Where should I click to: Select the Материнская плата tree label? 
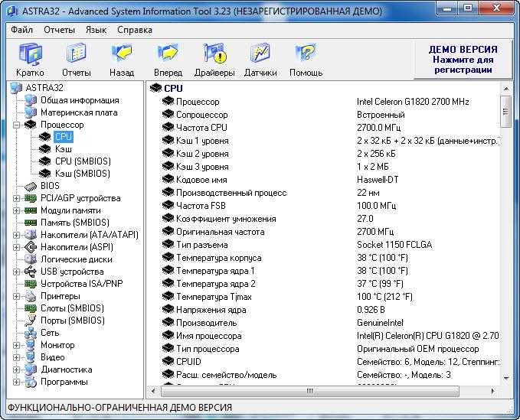[x=79, y=112]
